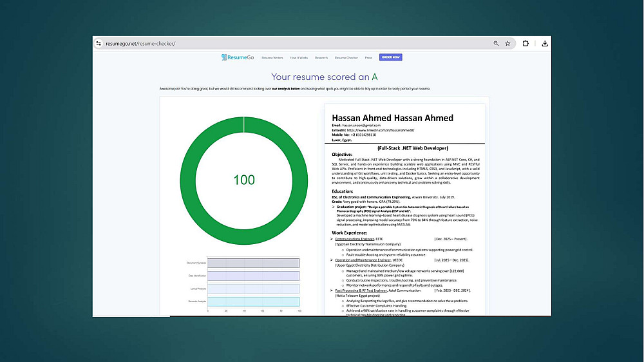
Task: Click the ResumeGo logo
Action: point(238,57)
